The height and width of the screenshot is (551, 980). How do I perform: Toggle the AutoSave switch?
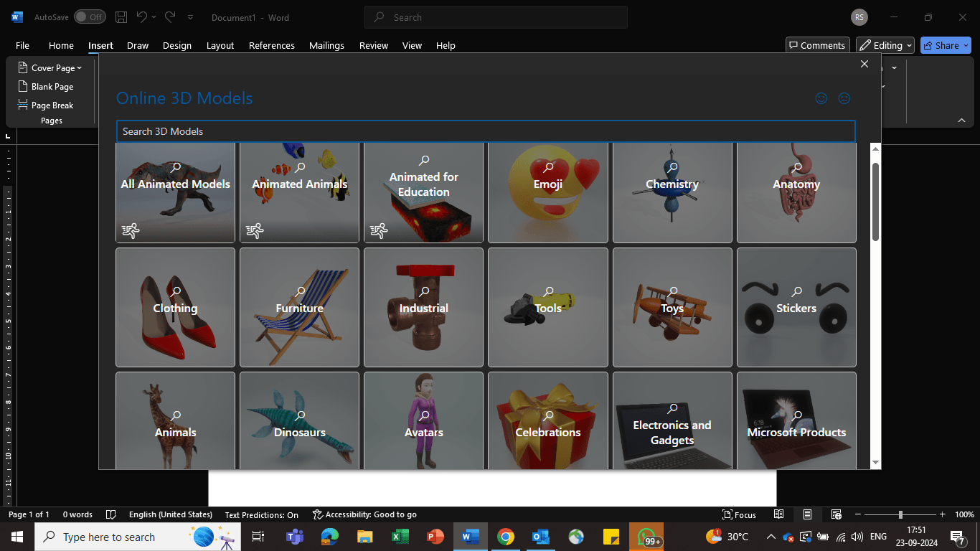click(x=90, y=17)
